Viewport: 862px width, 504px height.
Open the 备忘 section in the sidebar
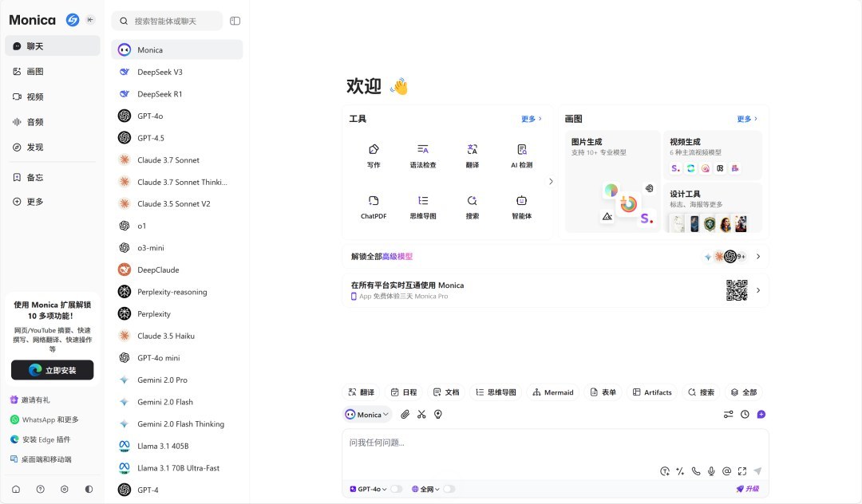click(x=52, y=177)
